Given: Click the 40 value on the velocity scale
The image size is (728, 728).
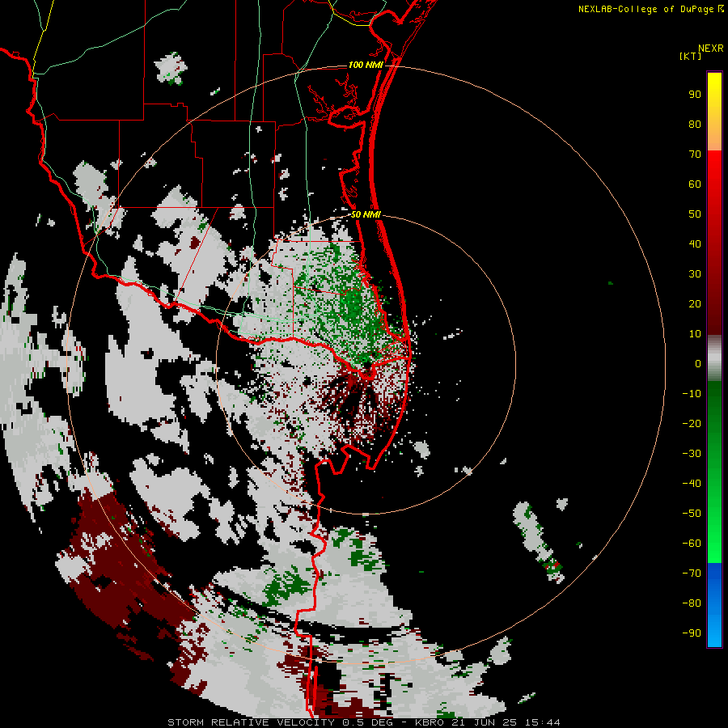Looking at the screenshot, I should (695, 243).
